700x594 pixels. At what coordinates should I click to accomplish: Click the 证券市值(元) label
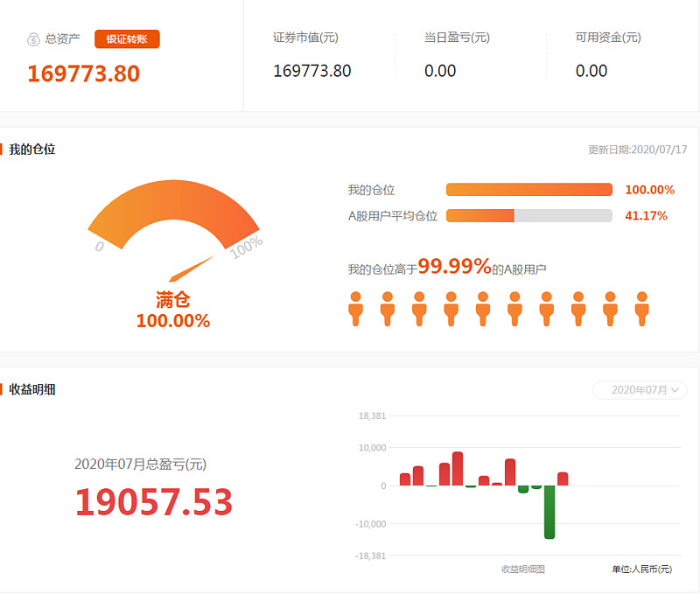(x=305, y=38)
